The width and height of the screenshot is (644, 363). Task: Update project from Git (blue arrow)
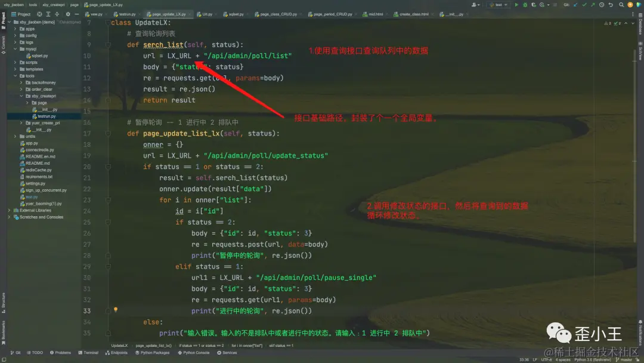click(575, 5)
